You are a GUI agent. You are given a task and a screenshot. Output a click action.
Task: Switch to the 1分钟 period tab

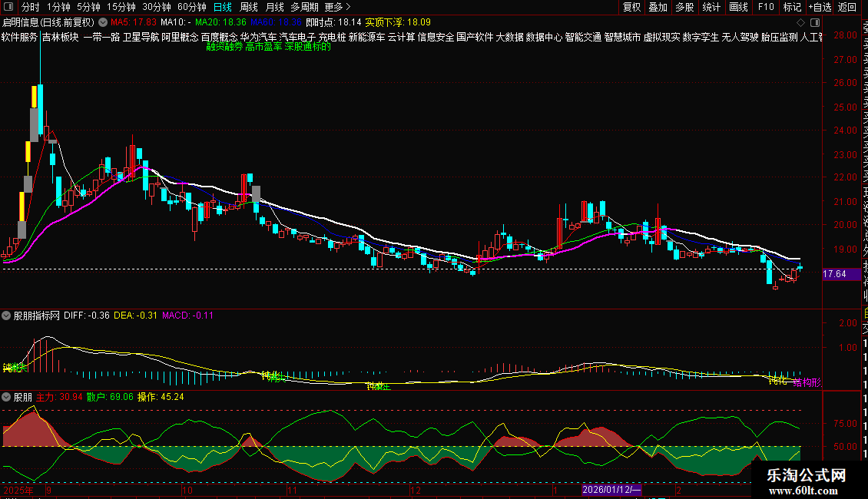58,7
